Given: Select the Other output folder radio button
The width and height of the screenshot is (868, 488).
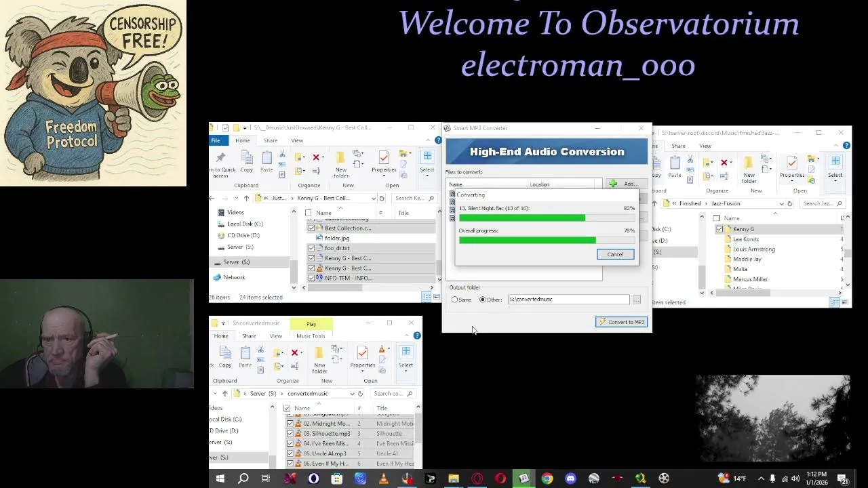Looking at the screenshot, I should [483, 300].
